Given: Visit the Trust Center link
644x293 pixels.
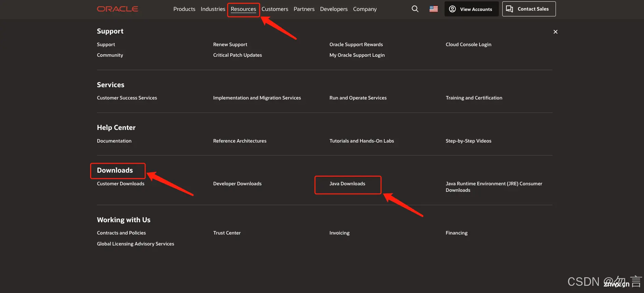Looking at the screenshot, I should click(x=227, y=233).
